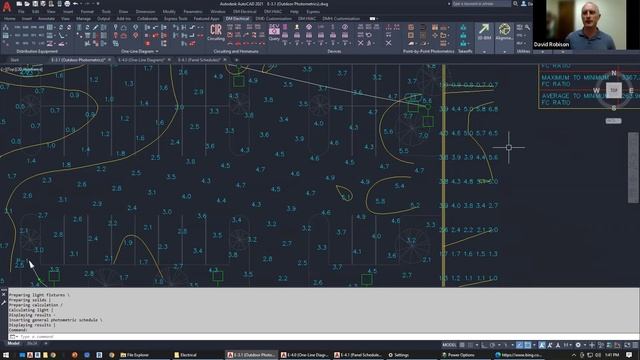
Task: Toggle grid display in status bar
Action: (462, 345)
